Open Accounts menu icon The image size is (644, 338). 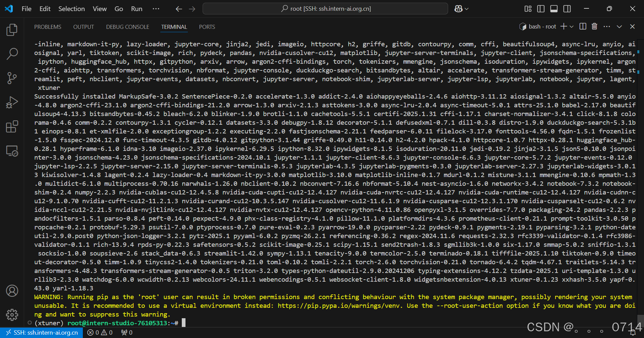(x=12, y=291)
